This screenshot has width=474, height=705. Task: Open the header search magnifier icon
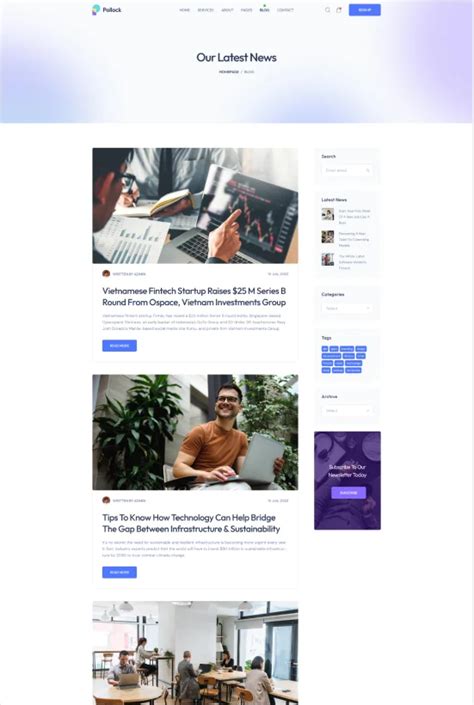[328, 10]
